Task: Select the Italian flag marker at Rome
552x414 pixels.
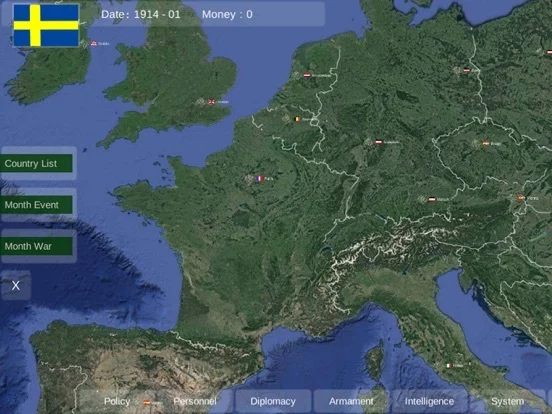Action: point(449,365)
